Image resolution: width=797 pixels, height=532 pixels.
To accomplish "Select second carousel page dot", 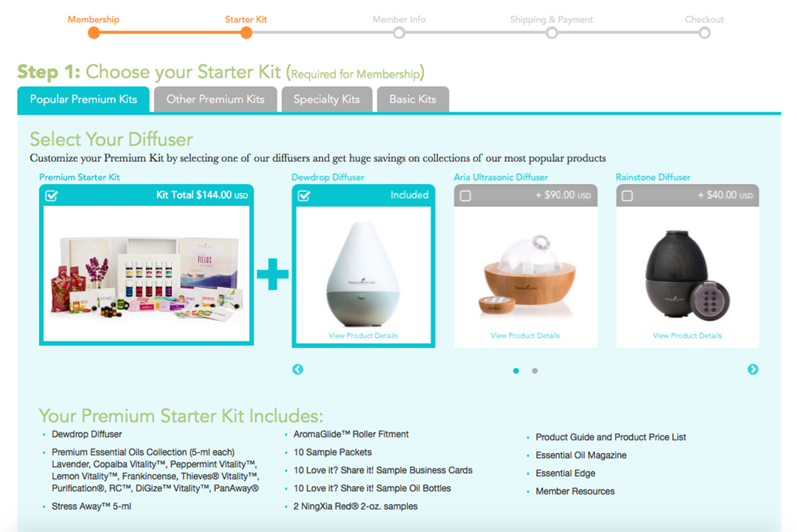I will pyautogui.click(x=535, y=371).
